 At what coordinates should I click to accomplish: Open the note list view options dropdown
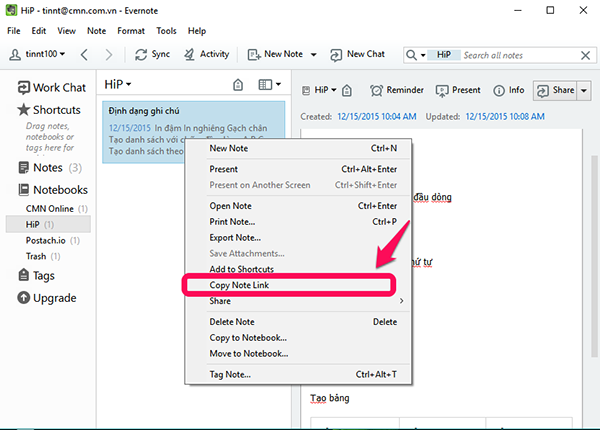point(269,85)
